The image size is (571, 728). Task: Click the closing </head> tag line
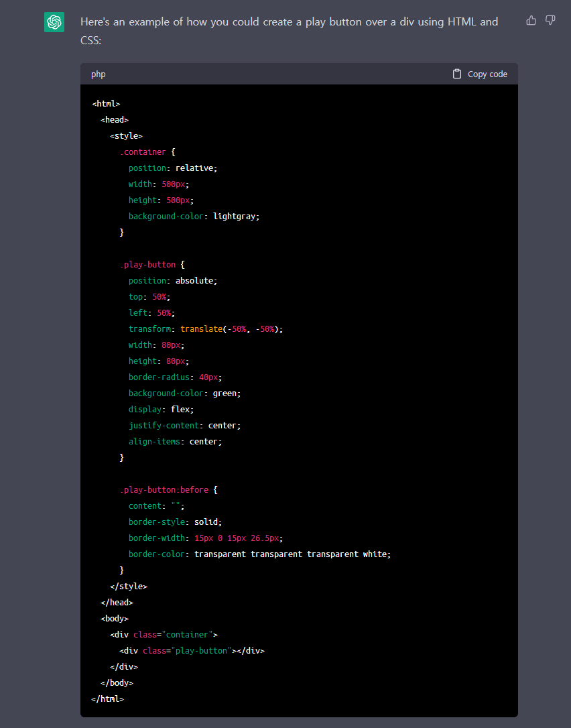click(117, 603)
